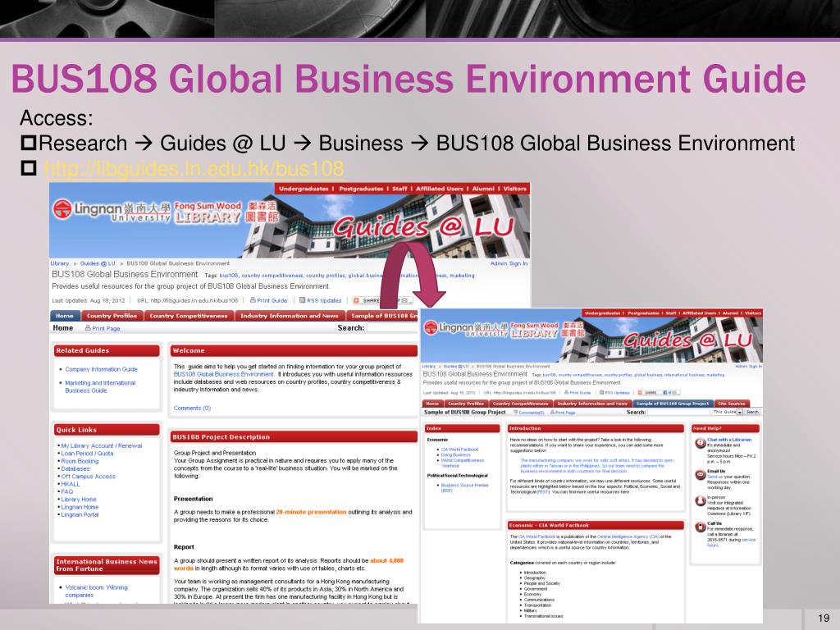Open Country Profiles tab in the right screenshot
Screen dimensions: 840x630
click(466, 404)
